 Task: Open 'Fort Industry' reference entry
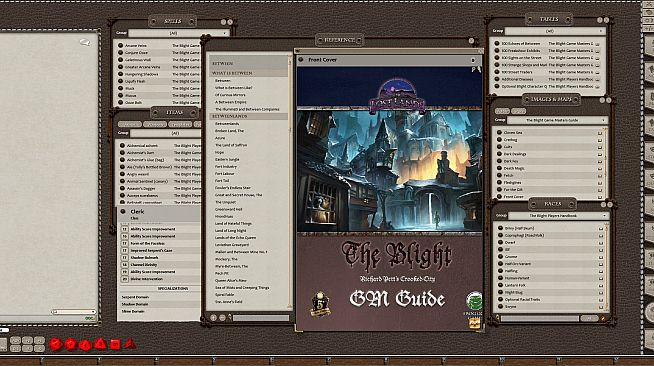[x=226, y=166]
